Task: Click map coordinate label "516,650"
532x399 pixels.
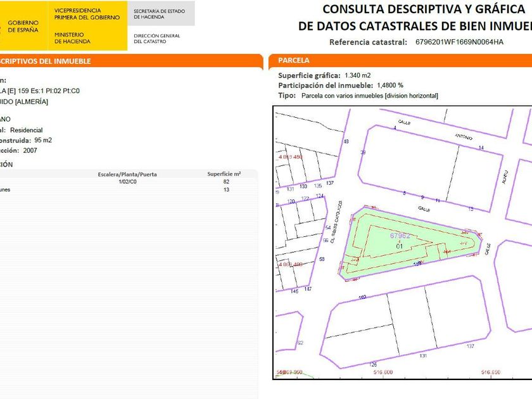Action: click(491, 372)
